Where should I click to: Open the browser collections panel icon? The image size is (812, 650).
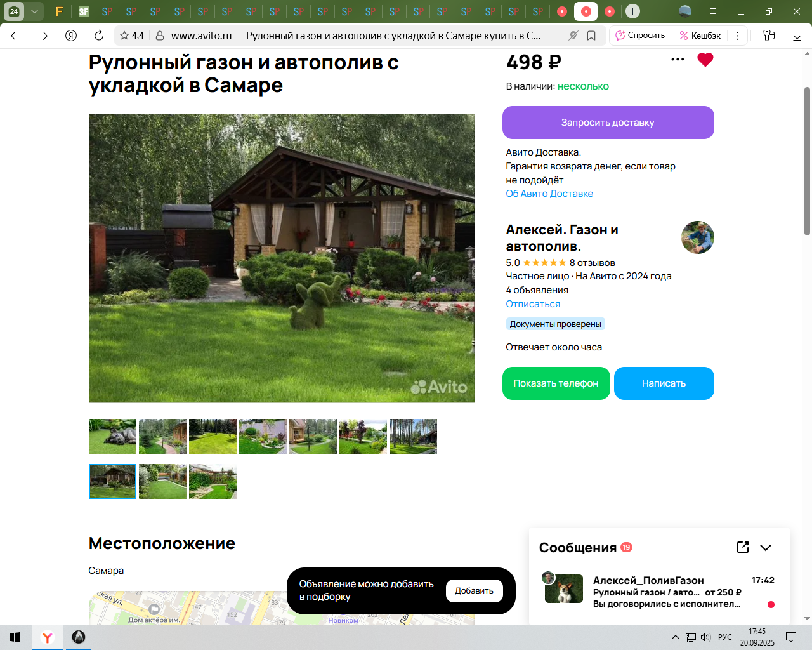tap(769, 36)
